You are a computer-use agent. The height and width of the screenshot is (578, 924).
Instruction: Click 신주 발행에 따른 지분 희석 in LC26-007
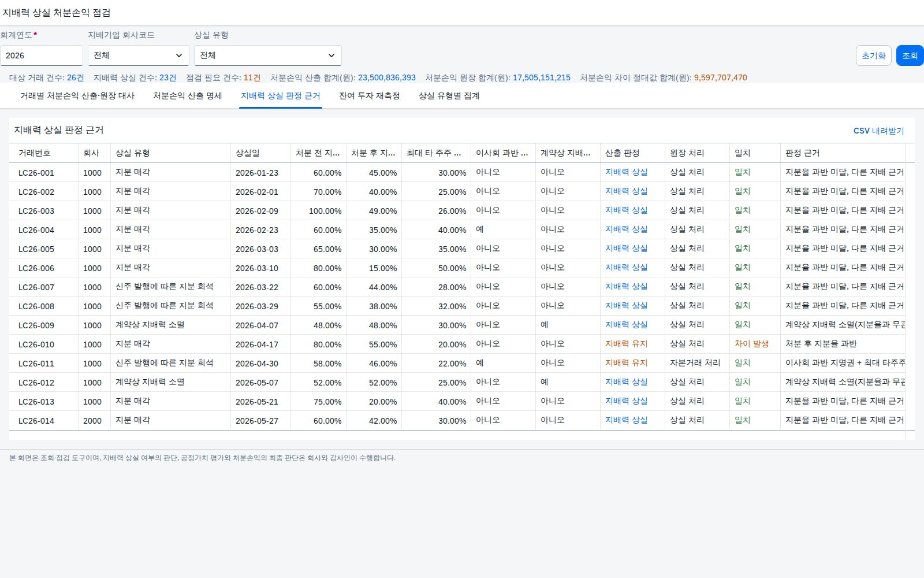click(165, 287)
